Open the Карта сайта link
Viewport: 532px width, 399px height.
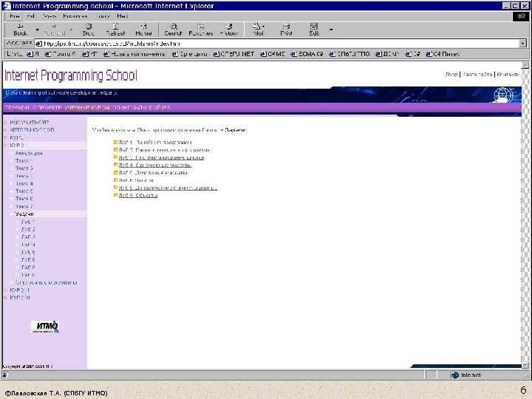tap(477, 75)
